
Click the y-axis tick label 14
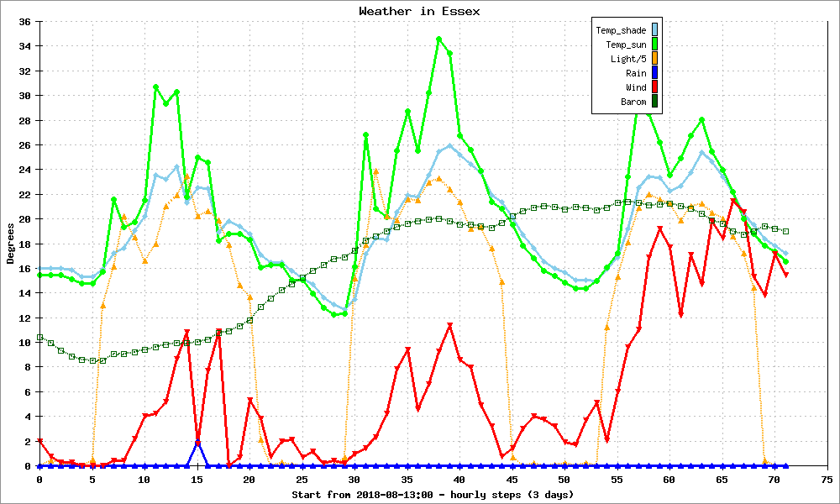point(24,293)
